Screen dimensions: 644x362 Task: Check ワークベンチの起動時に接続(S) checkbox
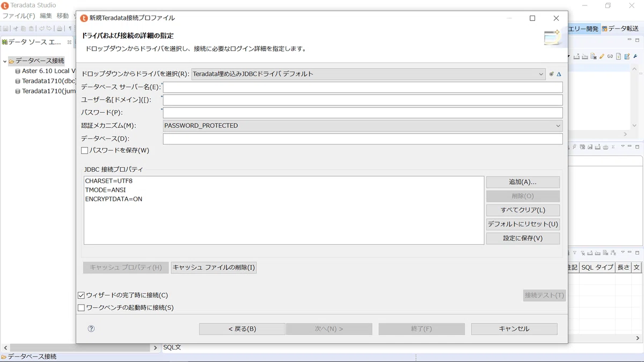82,308
